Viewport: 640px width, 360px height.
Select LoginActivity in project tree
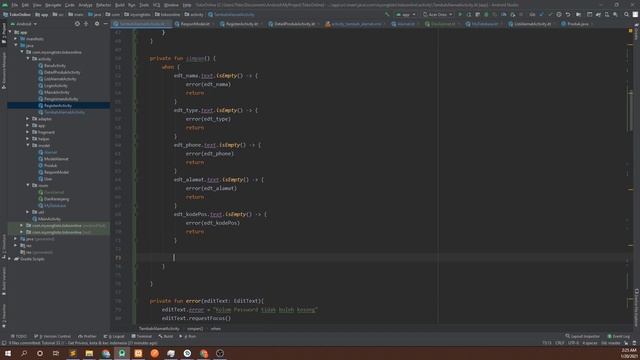(56, 86)
